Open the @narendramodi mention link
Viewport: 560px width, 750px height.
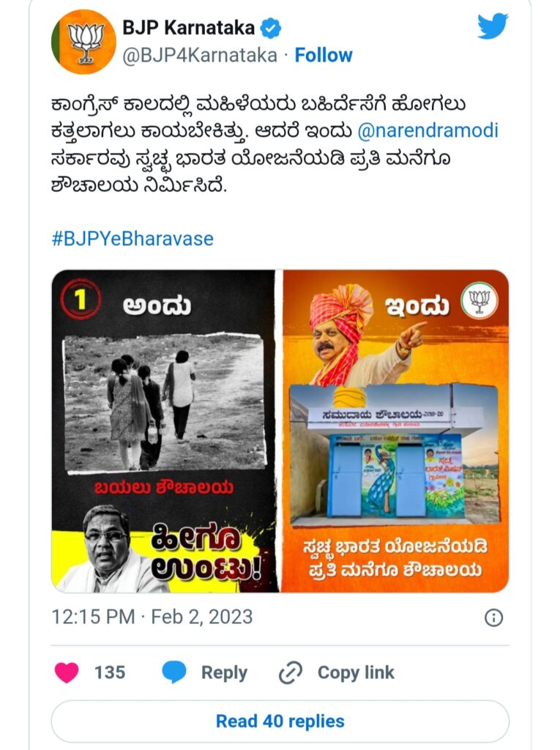click(428, 130)
